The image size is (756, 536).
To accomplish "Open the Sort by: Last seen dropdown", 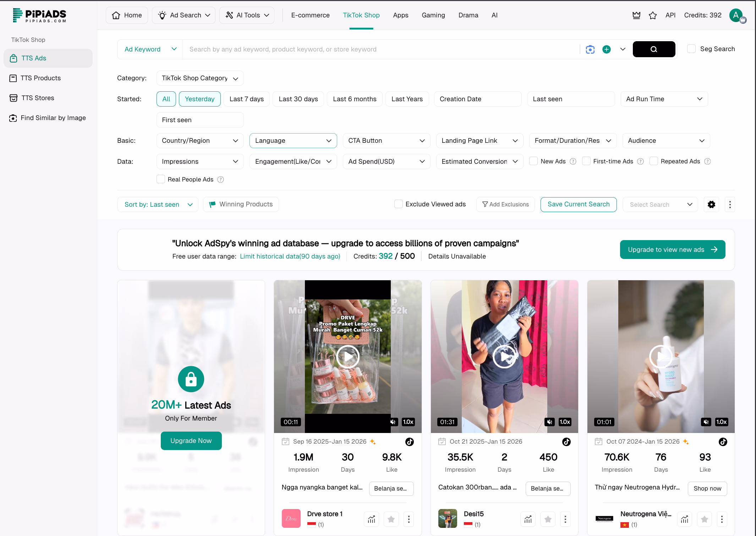I will click(x=157, y=204).
